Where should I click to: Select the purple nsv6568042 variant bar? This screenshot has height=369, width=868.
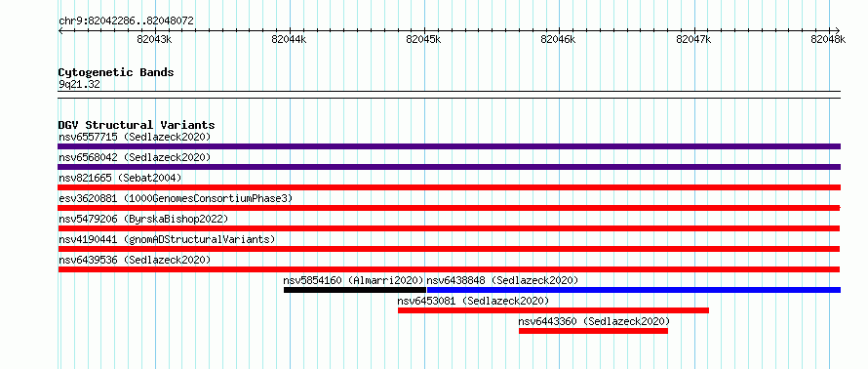tap(449, 167)
